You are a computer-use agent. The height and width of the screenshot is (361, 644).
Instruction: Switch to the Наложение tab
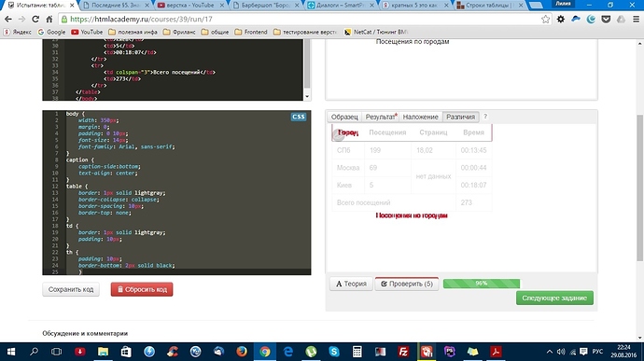click(420, 117)
